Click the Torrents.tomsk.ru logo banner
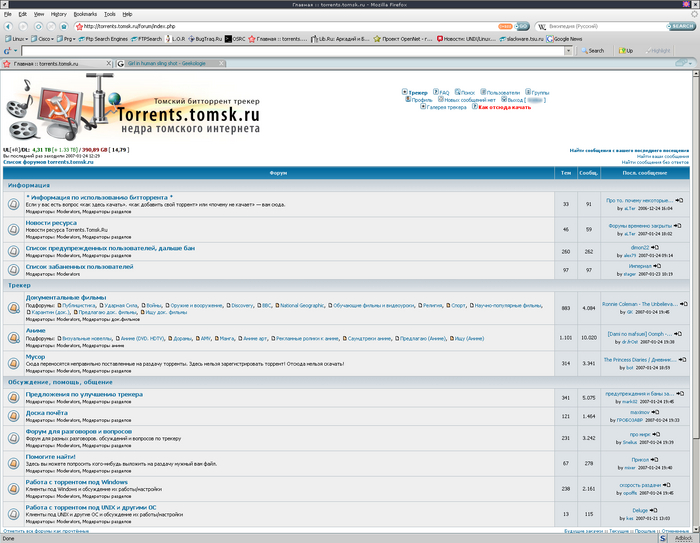Screen dimensions: 700x543 tap(133, 108)
